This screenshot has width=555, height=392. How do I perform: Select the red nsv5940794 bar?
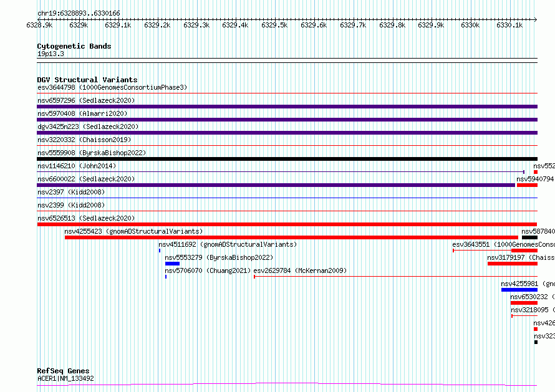click(528, 185)
